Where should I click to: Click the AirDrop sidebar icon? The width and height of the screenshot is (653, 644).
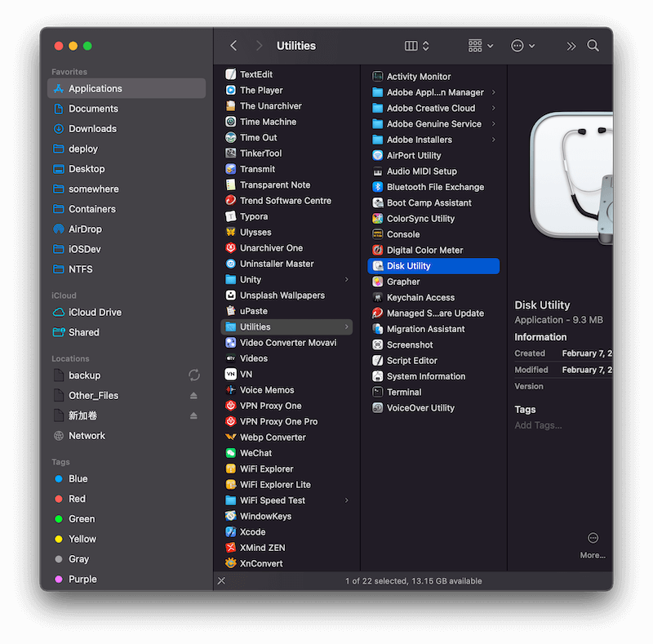[x=59, y=229]
